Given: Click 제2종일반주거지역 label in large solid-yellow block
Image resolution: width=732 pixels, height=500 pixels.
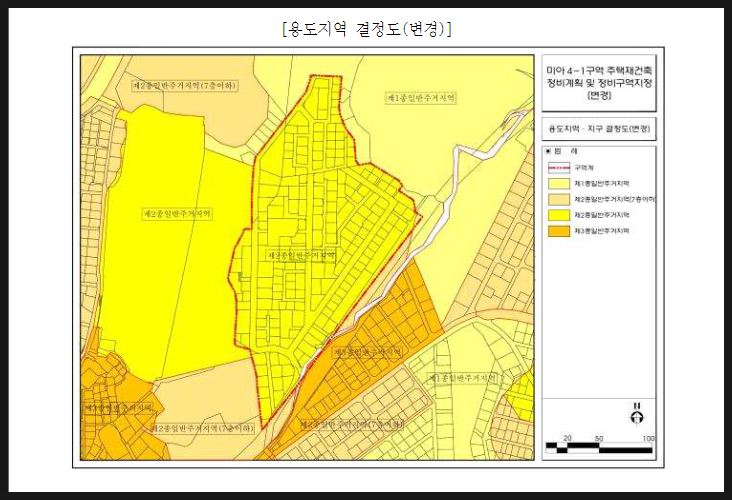Looking at the screenshot, I should tap(177, 214).
